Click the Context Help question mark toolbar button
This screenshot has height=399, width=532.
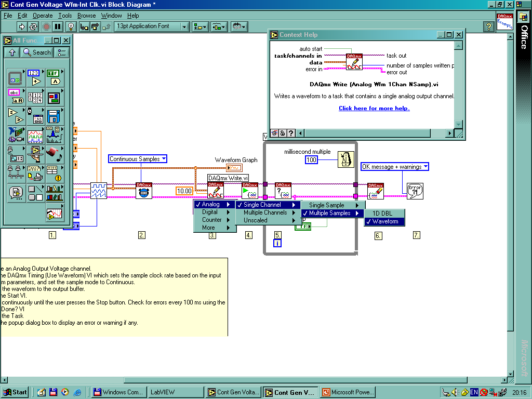coord(488,26)
